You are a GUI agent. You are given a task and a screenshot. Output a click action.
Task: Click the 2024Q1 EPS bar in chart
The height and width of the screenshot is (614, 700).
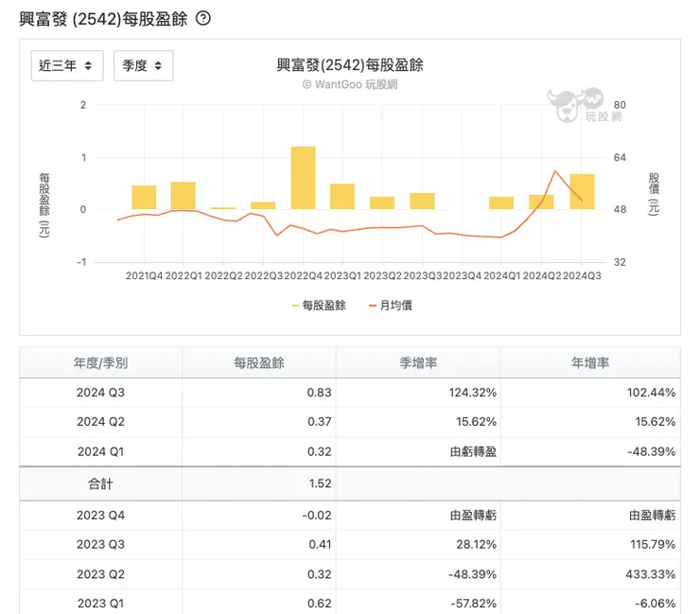coord(501,202)
